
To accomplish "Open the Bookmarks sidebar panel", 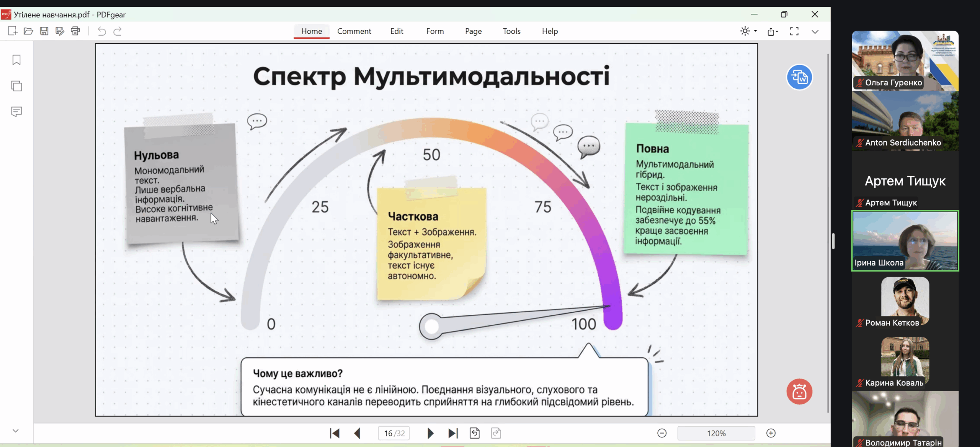I will [16, 60].
